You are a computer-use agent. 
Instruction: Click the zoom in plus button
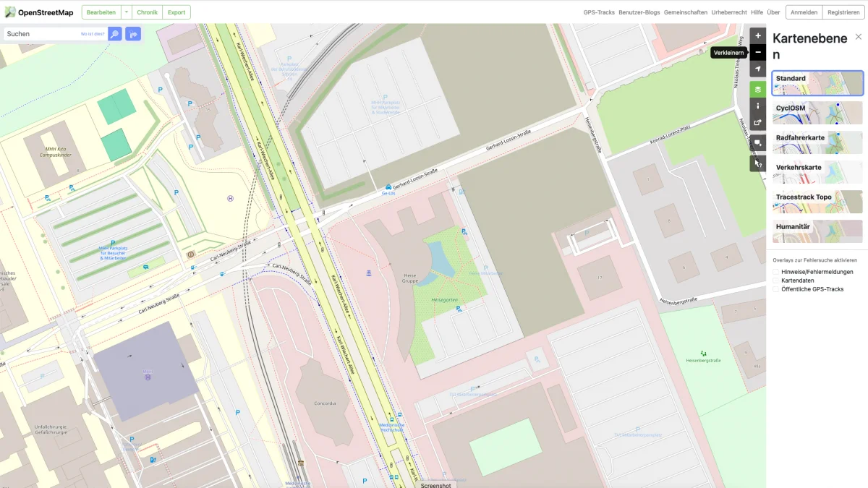(757, 35)
